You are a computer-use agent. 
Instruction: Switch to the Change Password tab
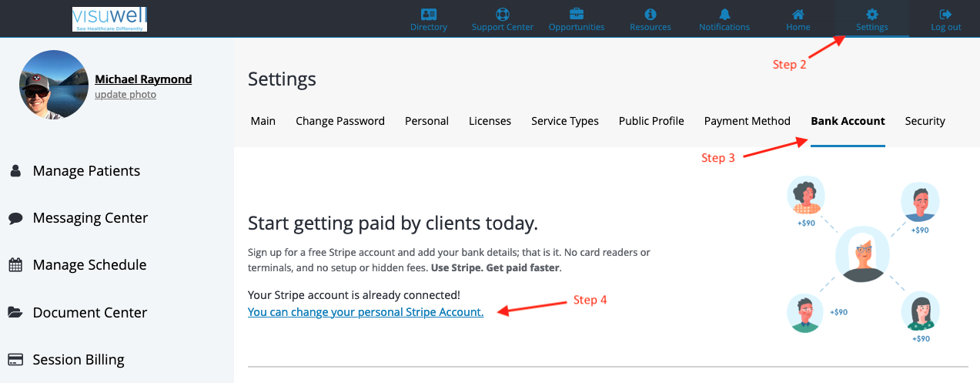tap(340, 121)
